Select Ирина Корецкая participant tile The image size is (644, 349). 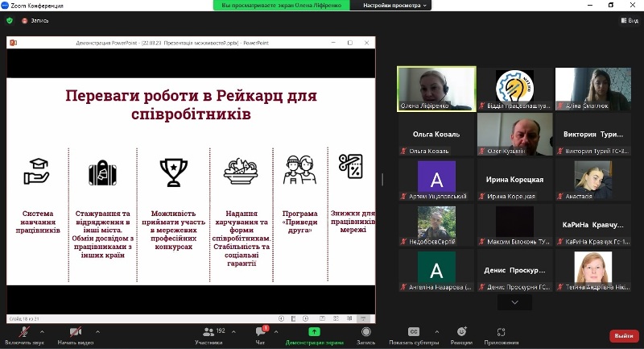click(514, 180)
